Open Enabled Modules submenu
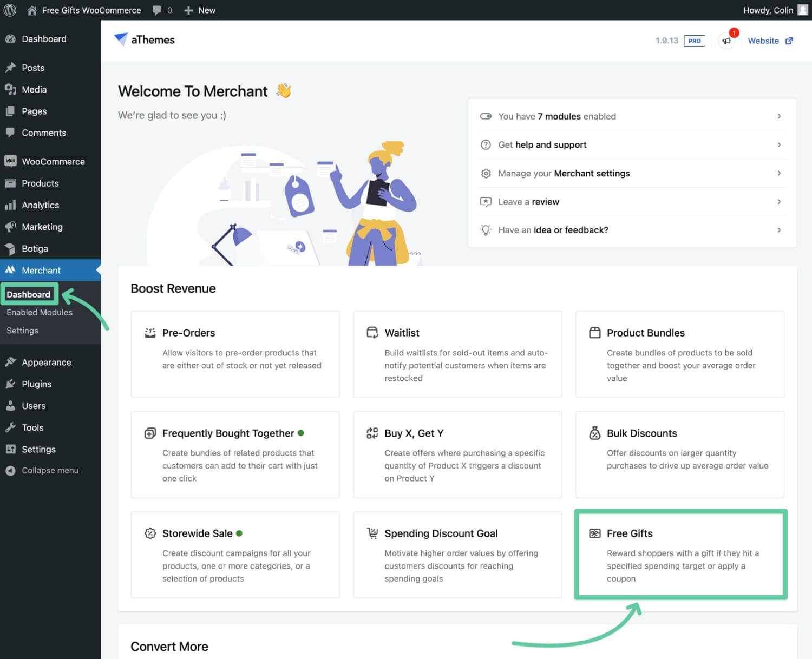 40,312
